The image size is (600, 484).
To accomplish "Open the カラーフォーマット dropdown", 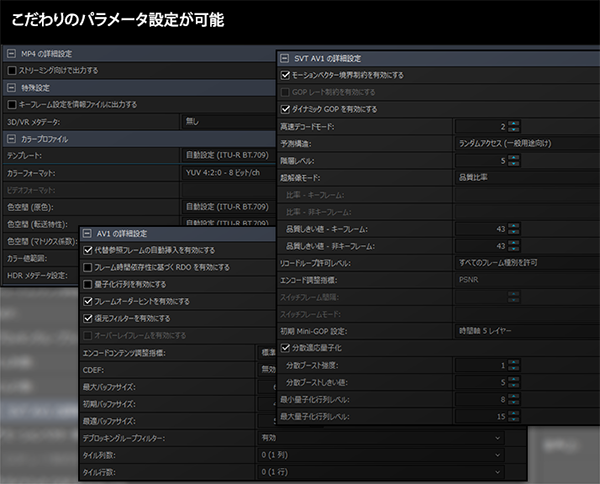I will [228, 173].
